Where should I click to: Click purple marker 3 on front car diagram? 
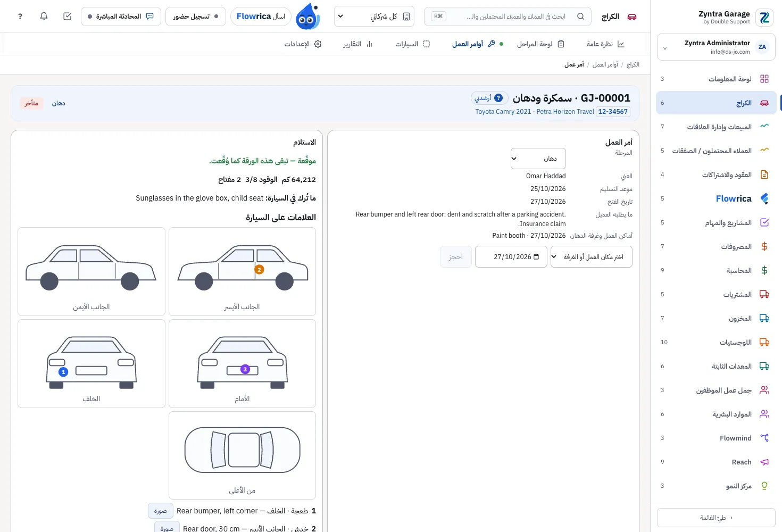point(245,369)
